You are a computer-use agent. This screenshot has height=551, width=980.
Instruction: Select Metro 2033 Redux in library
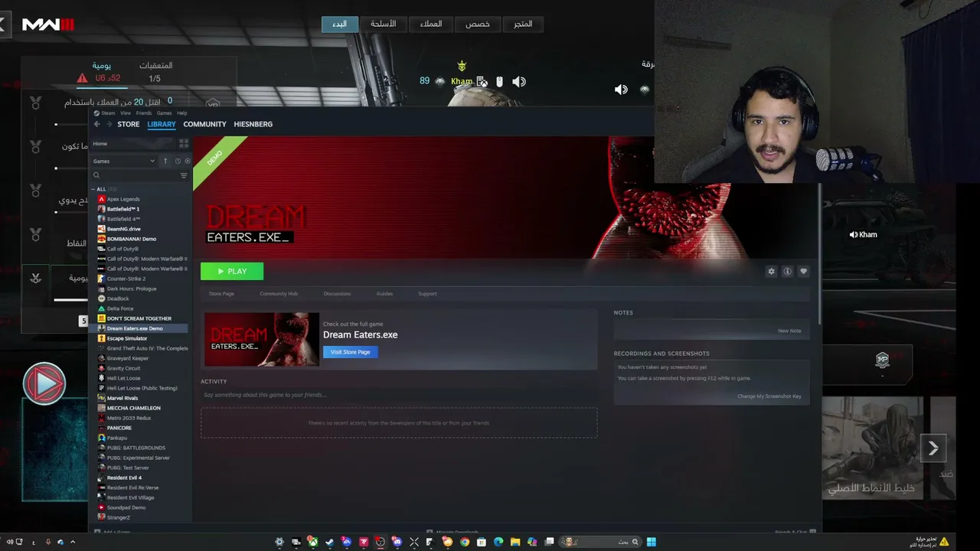point(129,418)
